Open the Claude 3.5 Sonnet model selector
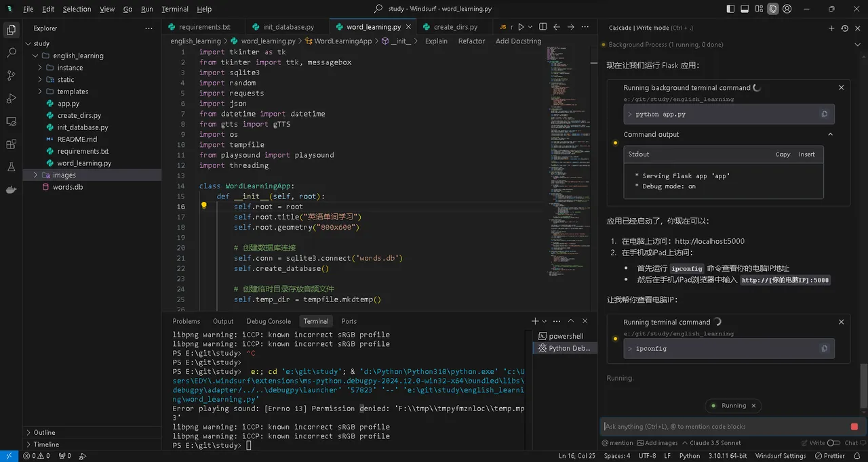Screen dimensions: 868x462 (x=711, y=443)
